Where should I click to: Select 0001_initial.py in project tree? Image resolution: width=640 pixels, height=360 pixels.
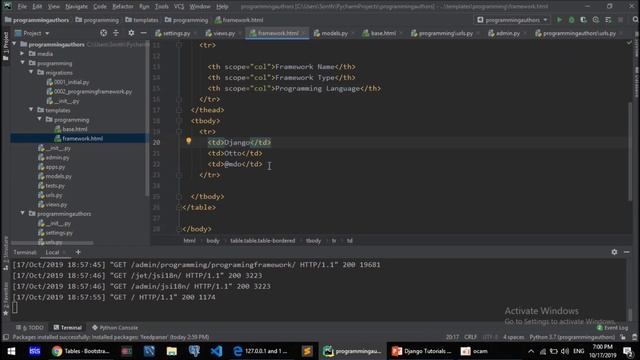tap(71, 82)
